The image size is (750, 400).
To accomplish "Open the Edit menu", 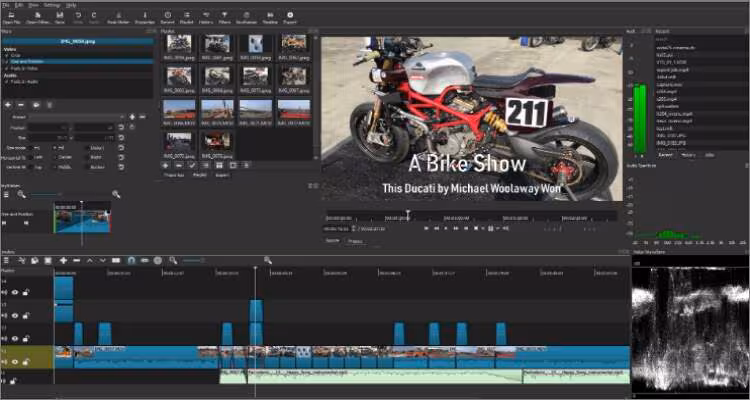I will tap(19, 5).
